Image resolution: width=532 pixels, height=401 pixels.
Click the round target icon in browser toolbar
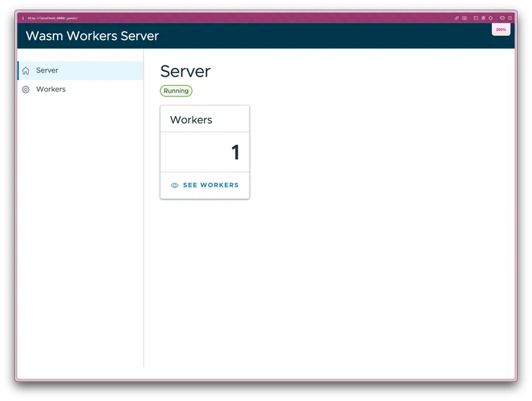[484, 18]
